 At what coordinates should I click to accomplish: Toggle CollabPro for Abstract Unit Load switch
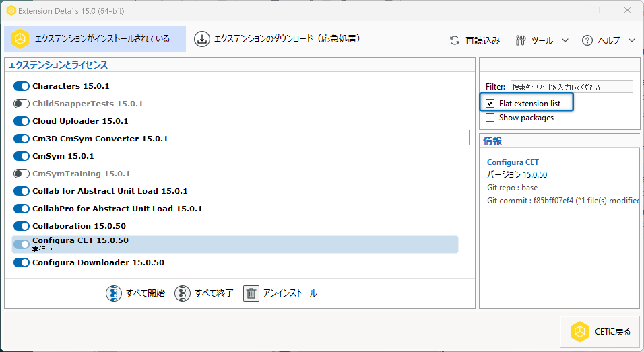pyautogui.click(x=22, y=209)
